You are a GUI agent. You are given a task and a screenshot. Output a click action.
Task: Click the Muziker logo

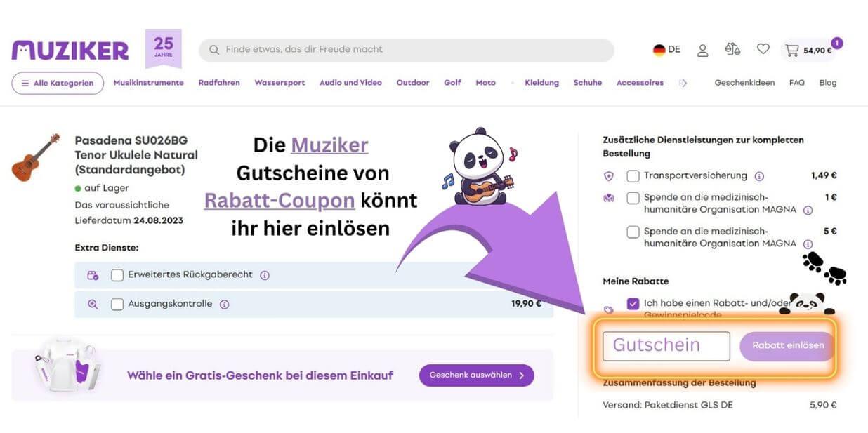tap(70, 50)
